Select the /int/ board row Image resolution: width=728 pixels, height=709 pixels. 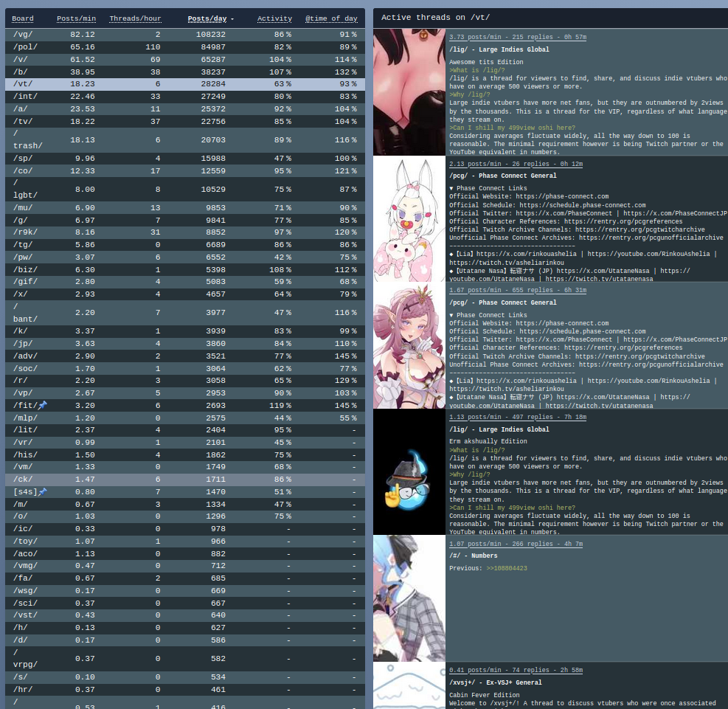tap(185, 97)
